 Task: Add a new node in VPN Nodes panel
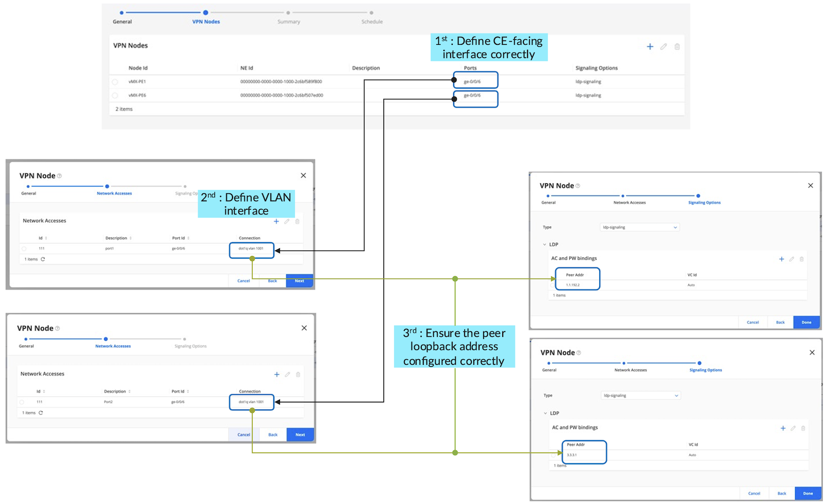[650, 46]
